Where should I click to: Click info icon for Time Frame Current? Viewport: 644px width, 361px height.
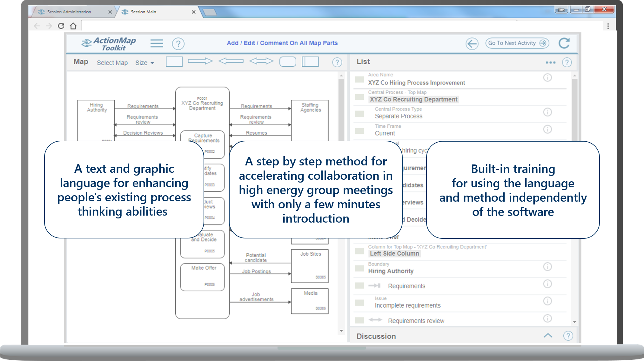coord(547,129)
